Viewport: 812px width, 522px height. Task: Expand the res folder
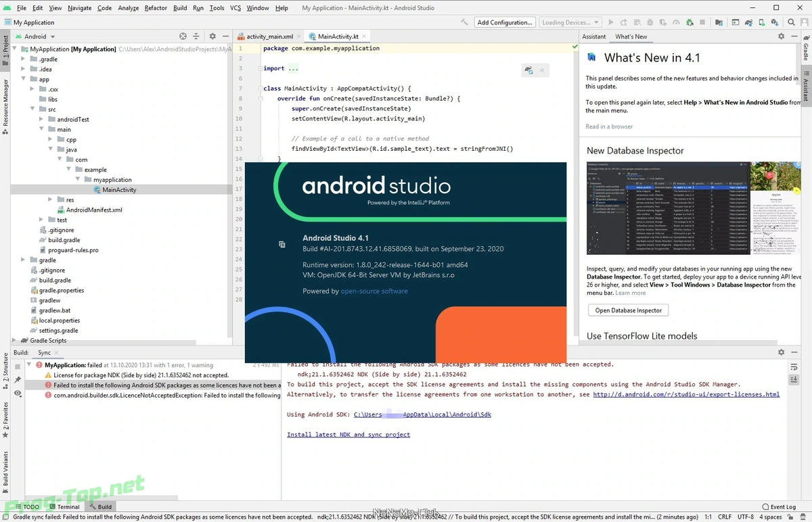pyautogui.click(x=50, y=199)
